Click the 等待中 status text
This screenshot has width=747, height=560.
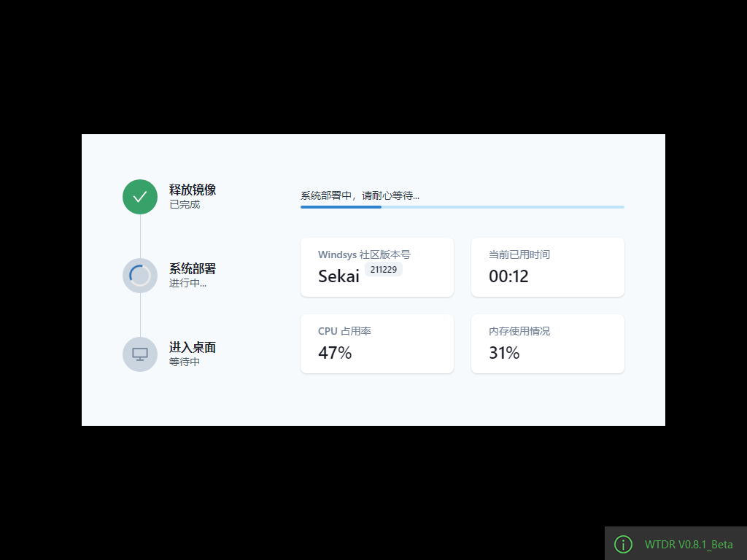tap(185, 362)
